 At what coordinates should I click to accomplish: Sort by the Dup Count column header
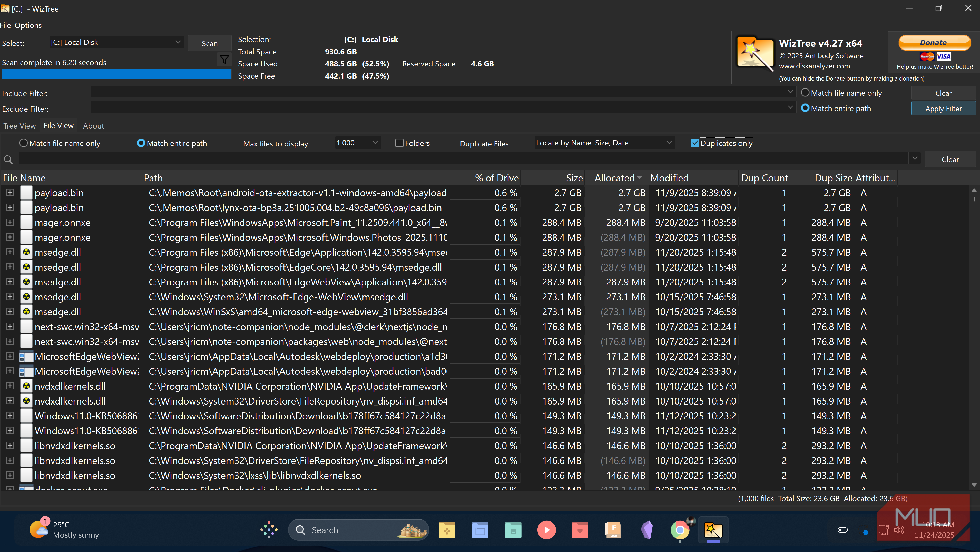coord(764,178)
